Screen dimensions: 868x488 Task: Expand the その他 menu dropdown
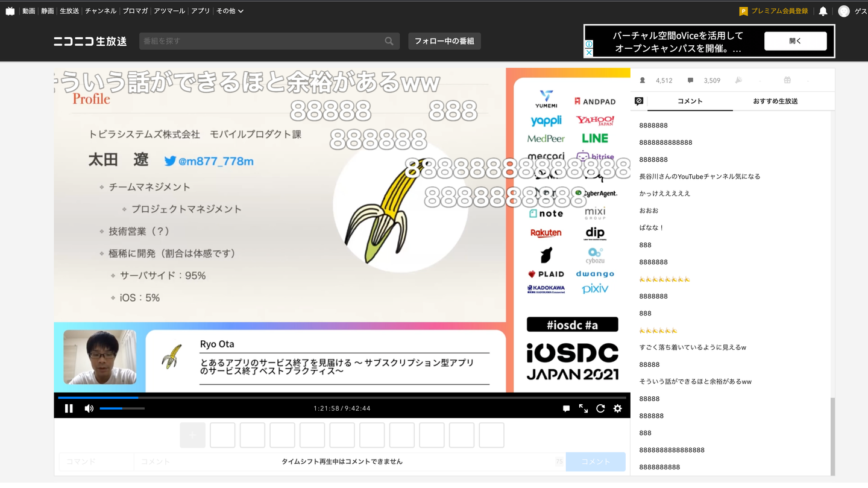click(230, 11)
